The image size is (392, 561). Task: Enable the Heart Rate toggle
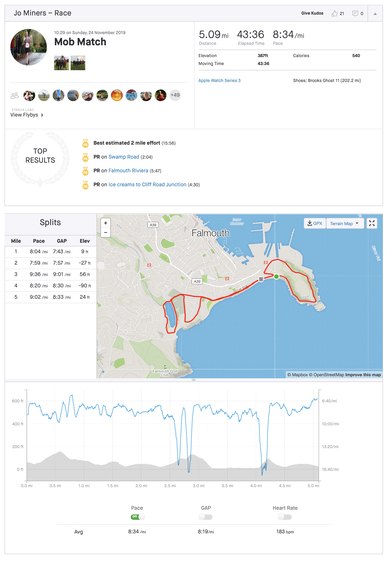285,517
